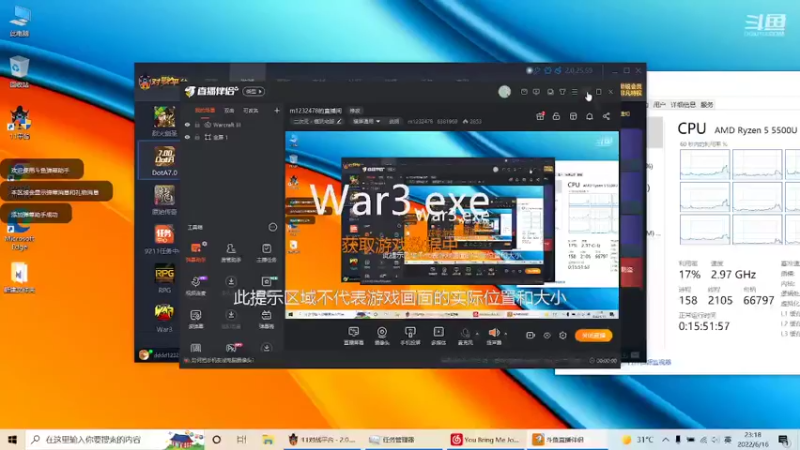Expand the microphone options arrow
800x450 pixels.
(477, 334)
